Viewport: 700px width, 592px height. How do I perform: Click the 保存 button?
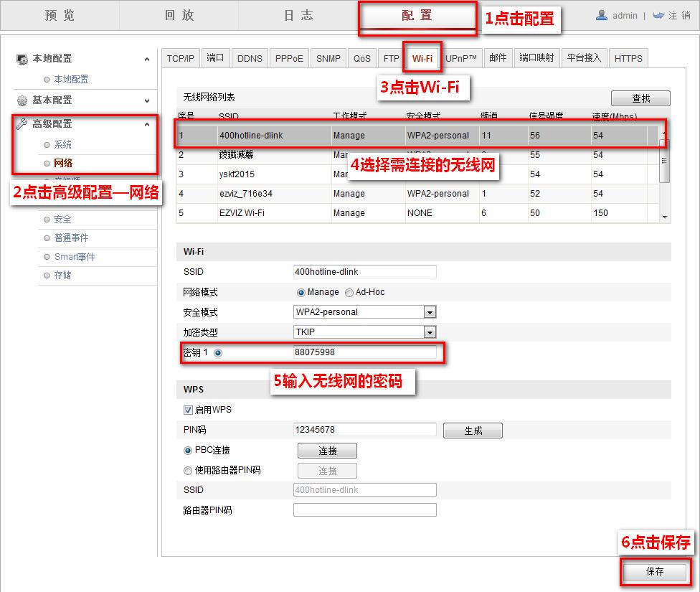[x=653, y=572]
